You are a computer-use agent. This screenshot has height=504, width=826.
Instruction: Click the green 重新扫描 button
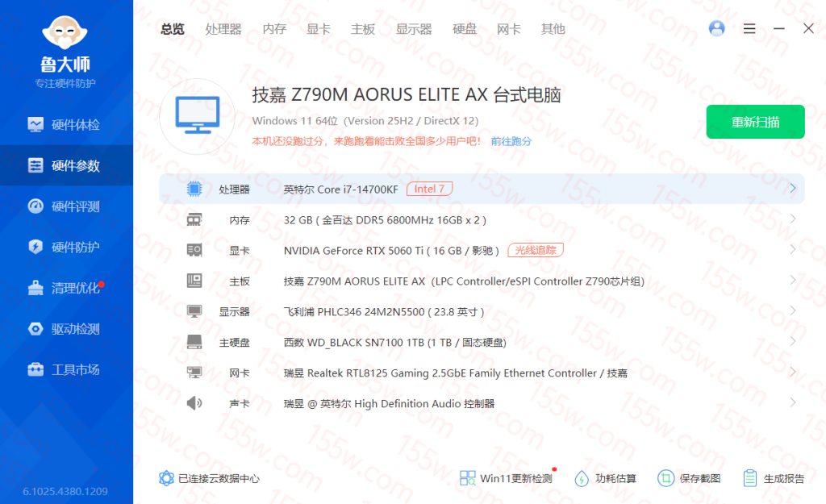tap(755, 122)
